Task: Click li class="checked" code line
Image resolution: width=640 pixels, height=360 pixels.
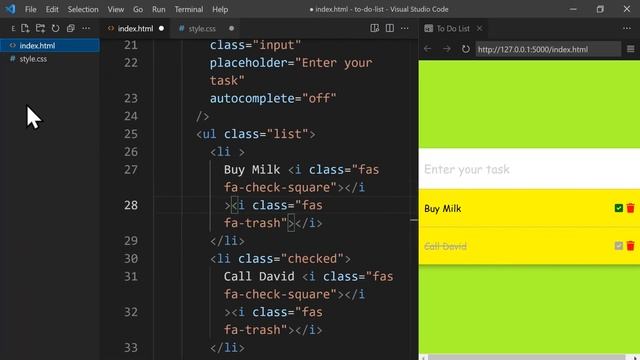Action: (x=280, y=258)
